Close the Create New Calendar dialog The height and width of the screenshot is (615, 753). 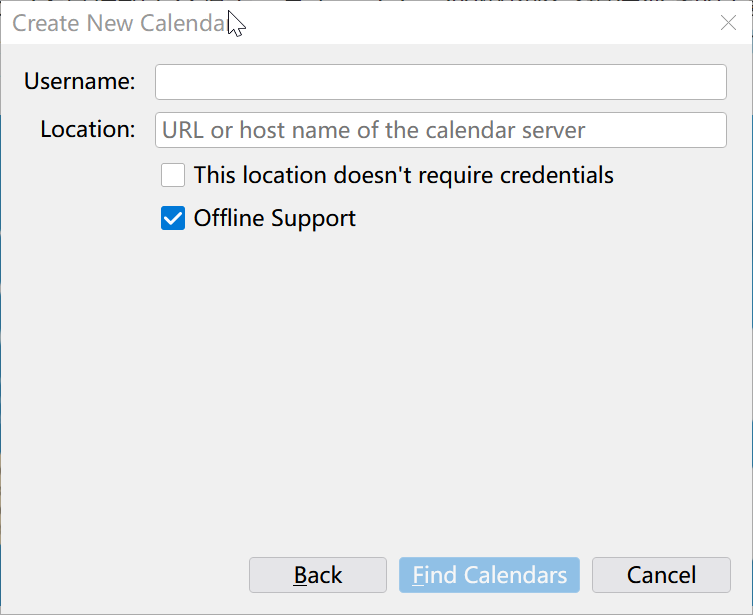[728, 23]
